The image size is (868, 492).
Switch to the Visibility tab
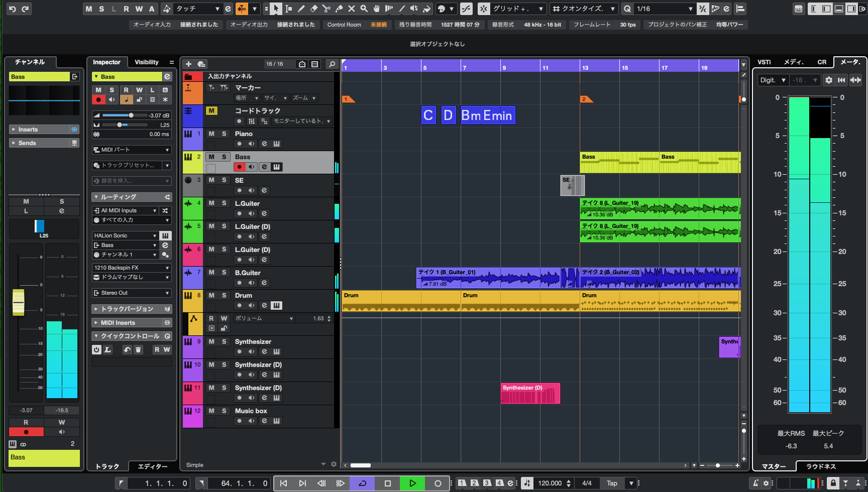[146, 62]
